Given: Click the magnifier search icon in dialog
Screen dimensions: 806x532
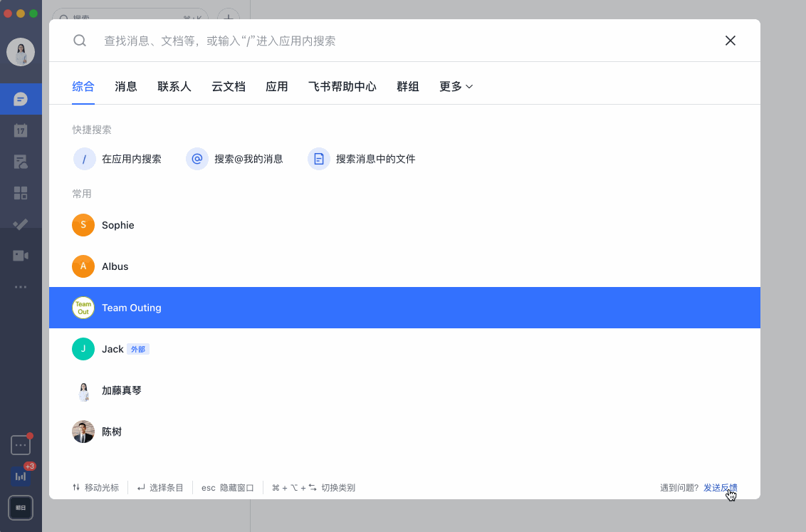Looking at the screenshot, I should coord(80,41).
